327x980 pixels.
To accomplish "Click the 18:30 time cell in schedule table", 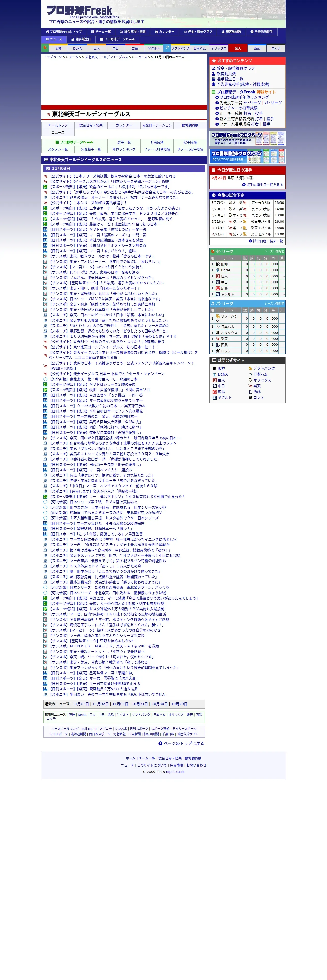I will 279,203.
